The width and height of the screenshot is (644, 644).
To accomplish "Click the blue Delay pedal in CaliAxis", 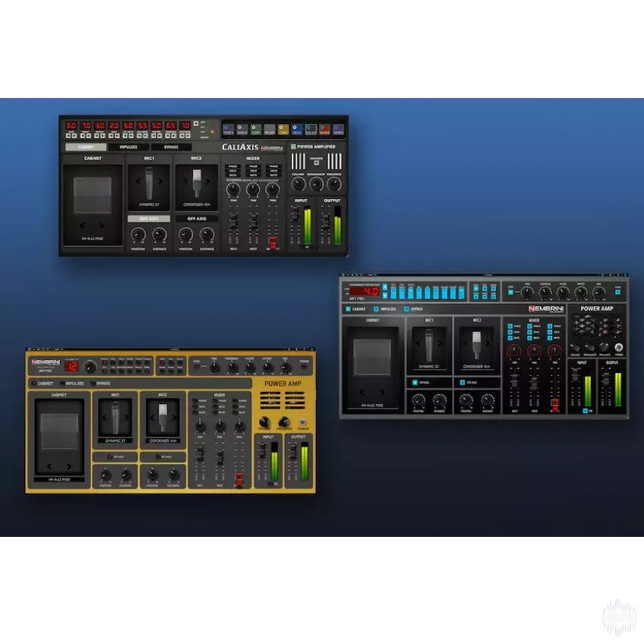I will 296,130.
